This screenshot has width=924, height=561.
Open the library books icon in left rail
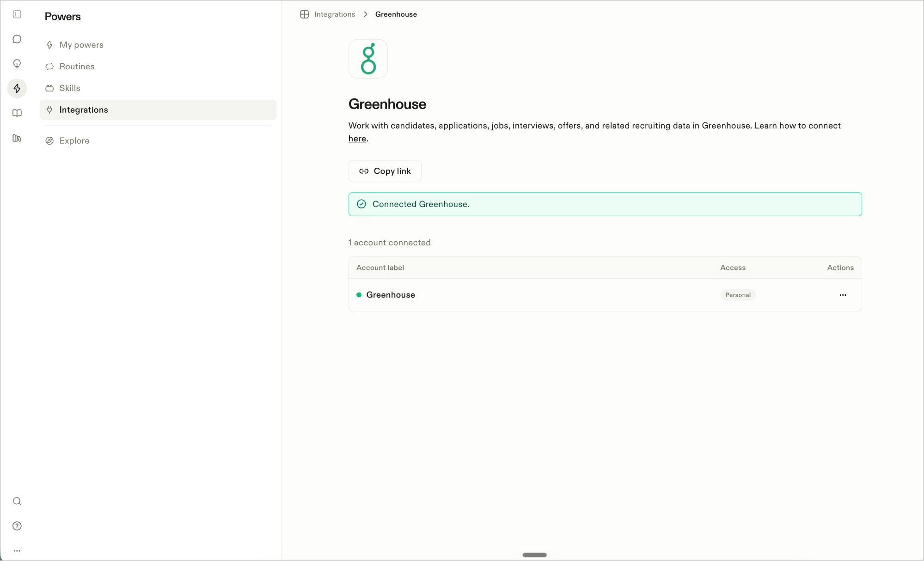click(x=17, y=138)
